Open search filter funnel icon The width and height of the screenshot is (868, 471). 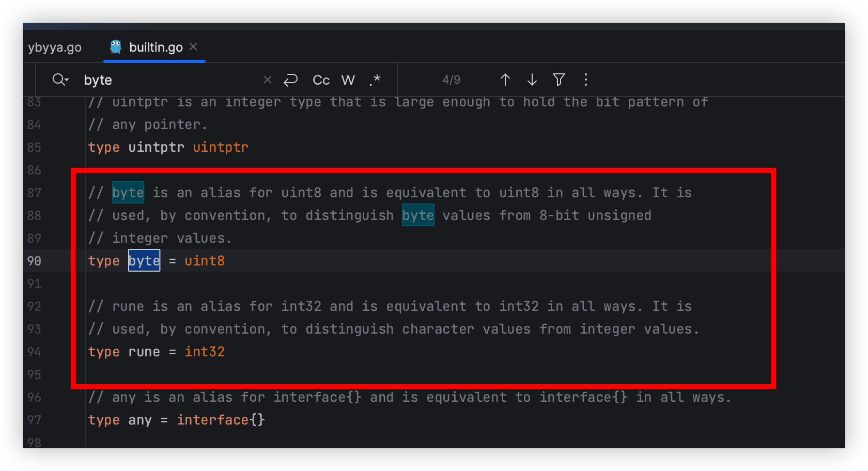[x=559, y=80]
